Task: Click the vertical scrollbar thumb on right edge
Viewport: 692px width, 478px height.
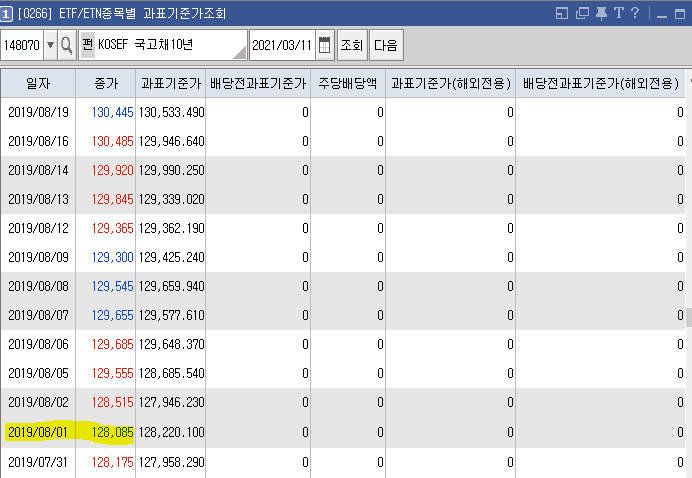Action: [689, 317]
